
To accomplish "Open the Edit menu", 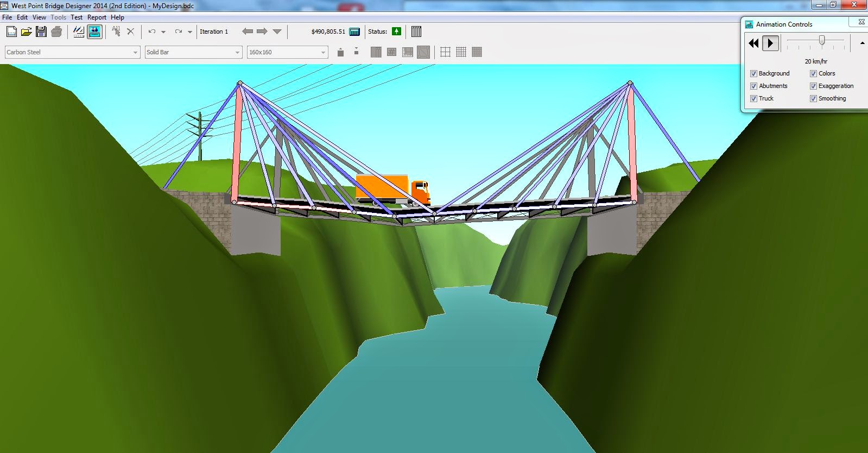I will point(22,17).
